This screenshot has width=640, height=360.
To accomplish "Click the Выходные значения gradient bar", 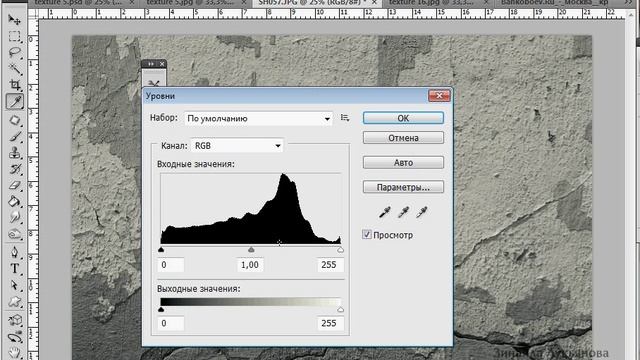I will click(x=251, y=302).
